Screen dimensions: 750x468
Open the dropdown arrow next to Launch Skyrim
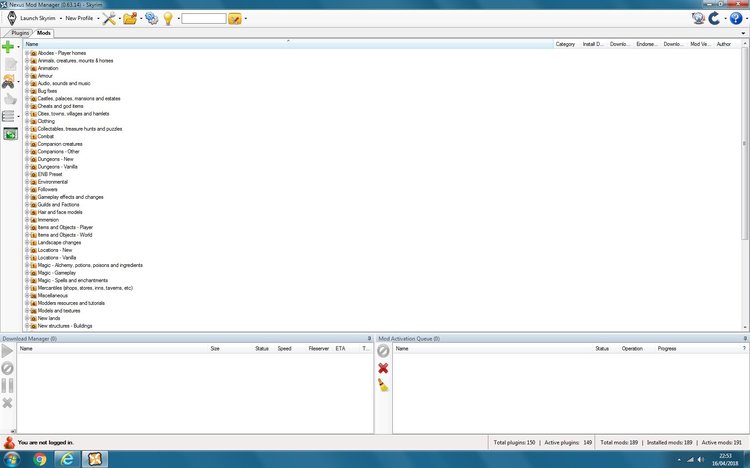tap(61, 19)
